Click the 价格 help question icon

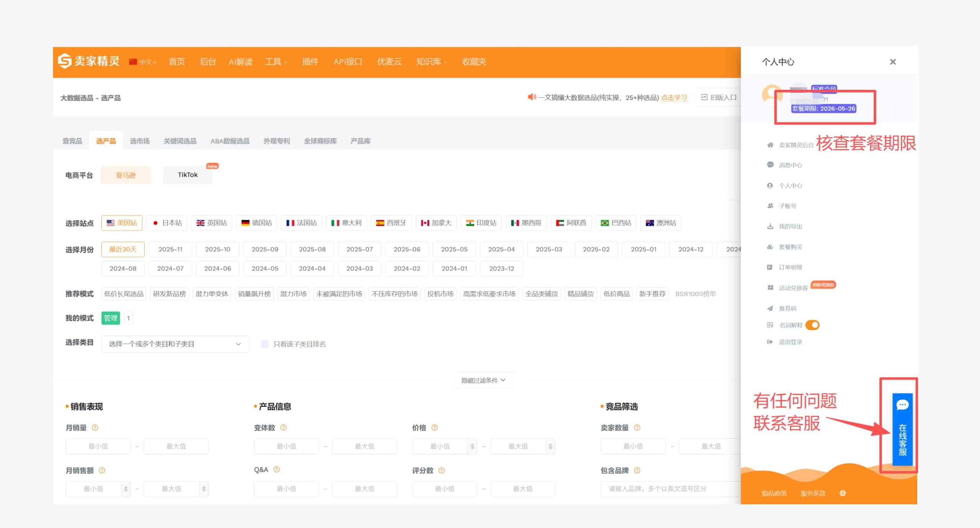[434, 427]
